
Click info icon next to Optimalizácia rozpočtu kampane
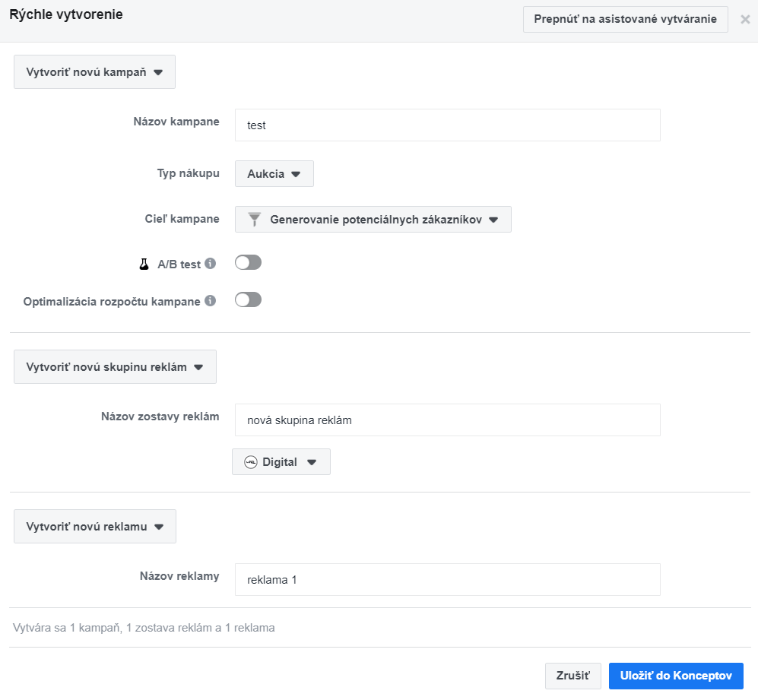point(211,301)
